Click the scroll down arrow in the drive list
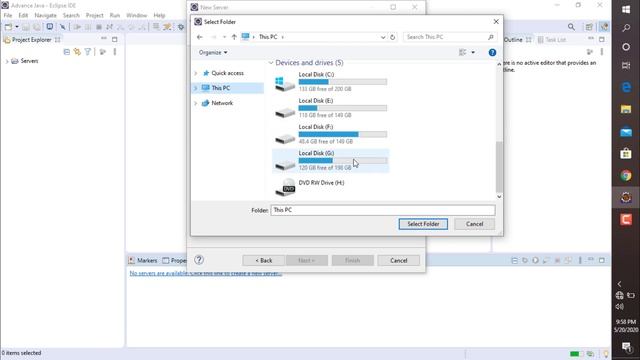Viewport: 640px width, 360px height. [x=499, y=197]
